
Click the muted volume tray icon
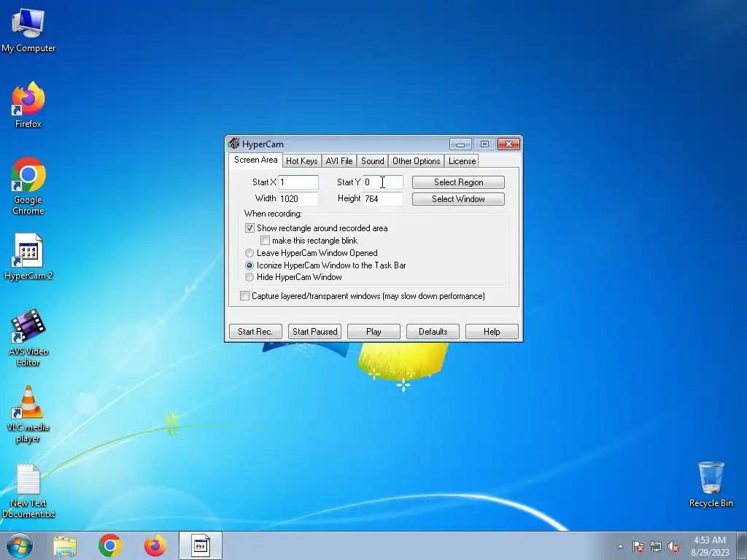[x=673, y=546]
